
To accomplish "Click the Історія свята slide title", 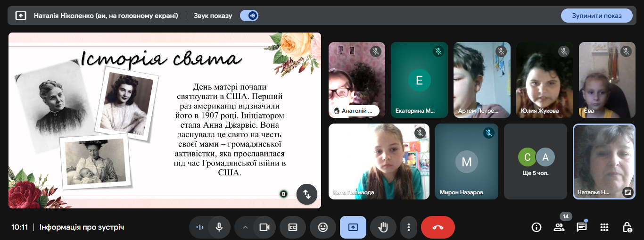I will click(161, 58).
